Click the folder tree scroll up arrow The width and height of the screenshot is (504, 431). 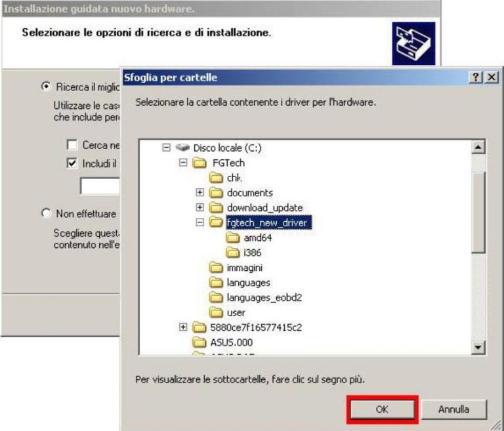click(x=478, y=147)
